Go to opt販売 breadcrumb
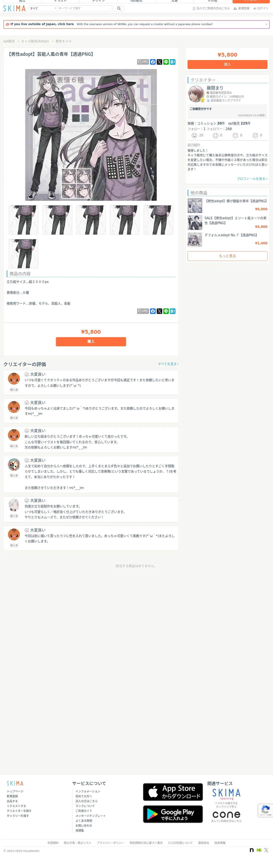Viewport: 273px width, 868px height. coord(9,41)
